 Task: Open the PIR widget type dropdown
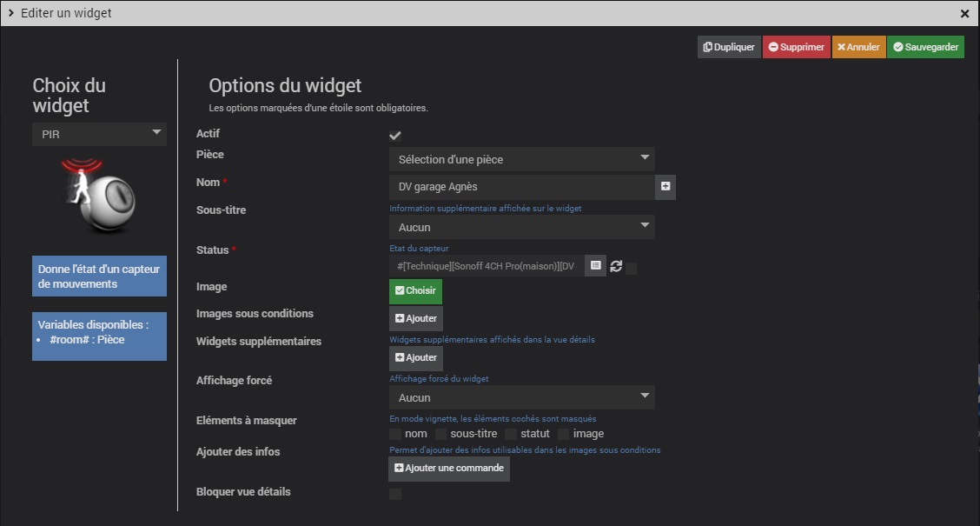pos(99,134)
